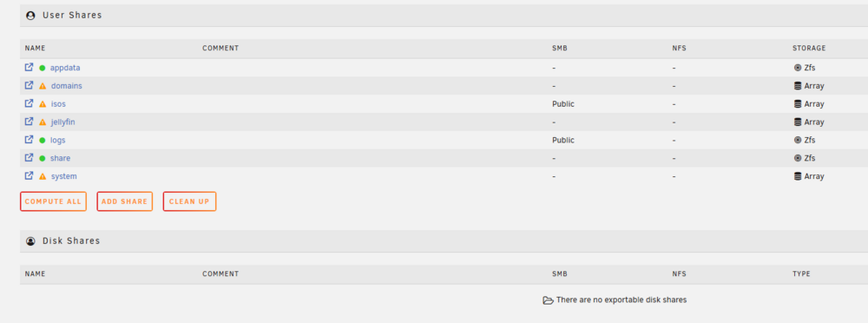Screen dimensions: 868x323
Task: Click browse icon next to jellyfin
Action: pyautogui.click(x=29, y=122)
